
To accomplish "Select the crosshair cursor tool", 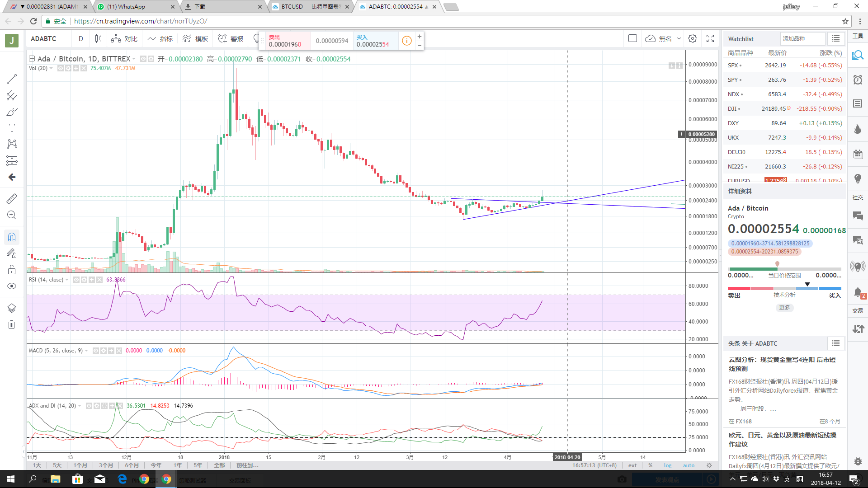I will (x=12, y=63).
